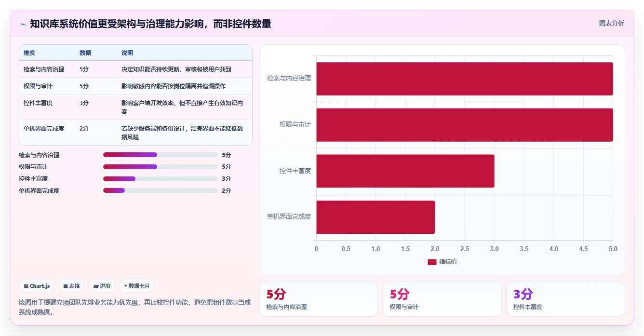644x336 pixels.
Task: Click the 数据 column header
Action: pos(85,53)
